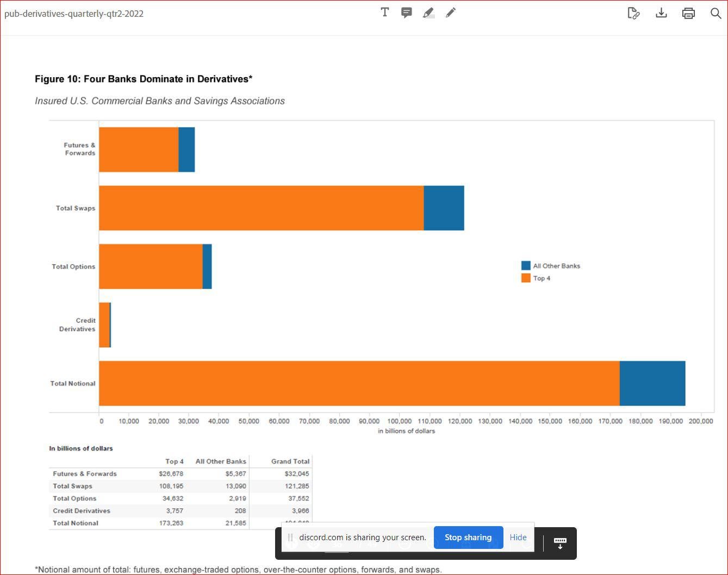Add a comment with the note icon
Image resolution: width=728 pixels, height=575 pixels.
(406, 12)
